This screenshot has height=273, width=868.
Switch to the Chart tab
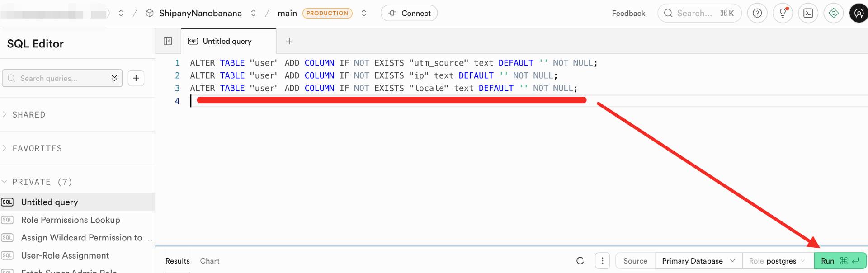click(210, 261)
